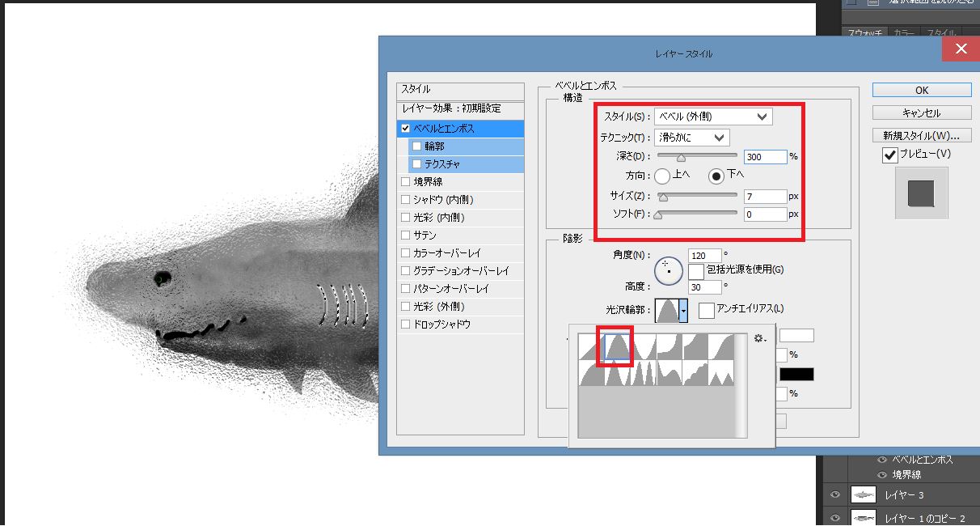Open the contour picker gear menu
The width and height of the screenshot is (980, 526).
click(758, 338)
